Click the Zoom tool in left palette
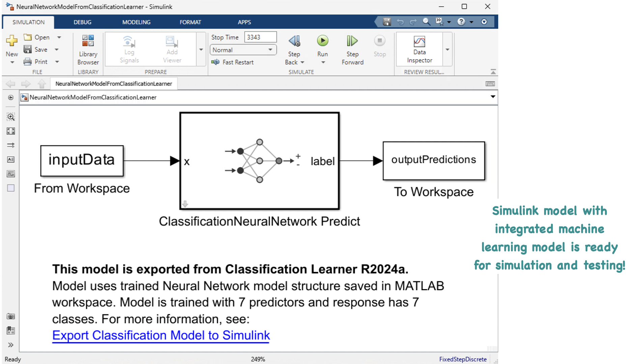This screenshot has width=627, height=364. [11, 117]
